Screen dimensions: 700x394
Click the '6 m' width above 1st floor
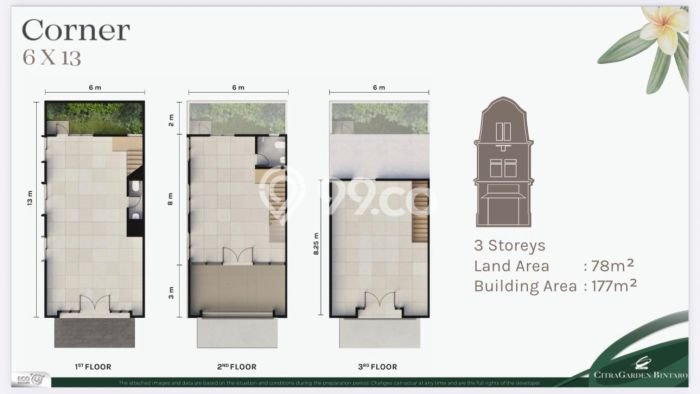click(95, 87)
